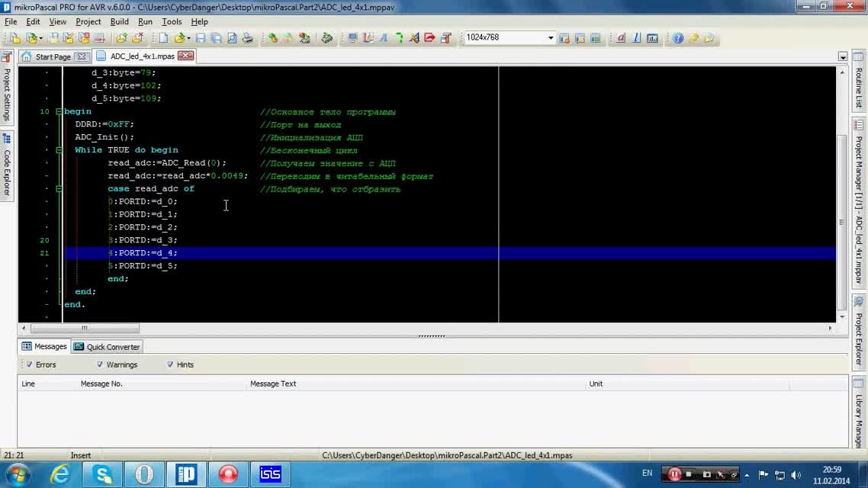This screenshot has height=488, width=868.
Task: Click the Add File to Project icon
Action: click(x=121, y=37)
